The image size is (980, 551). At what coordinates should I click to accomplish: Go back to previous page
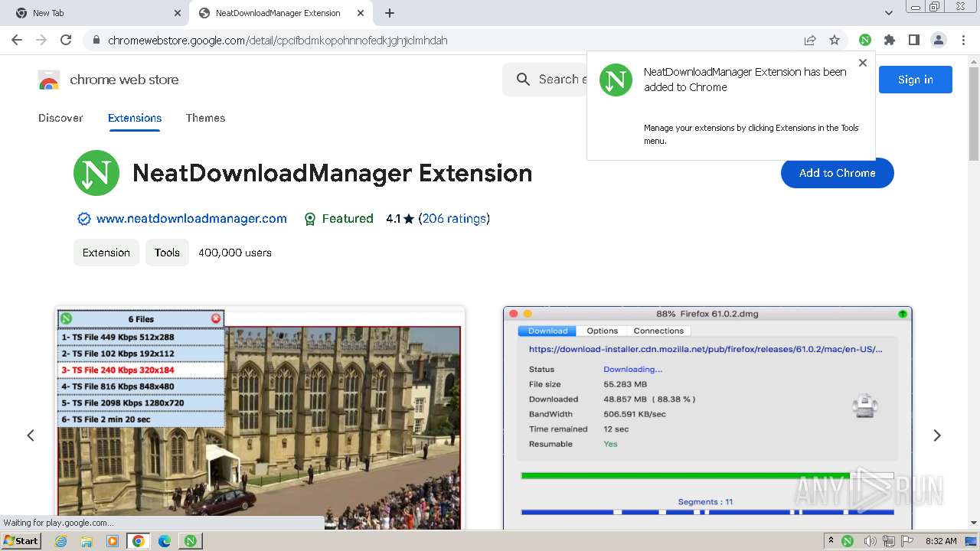[x=17, y=40]
